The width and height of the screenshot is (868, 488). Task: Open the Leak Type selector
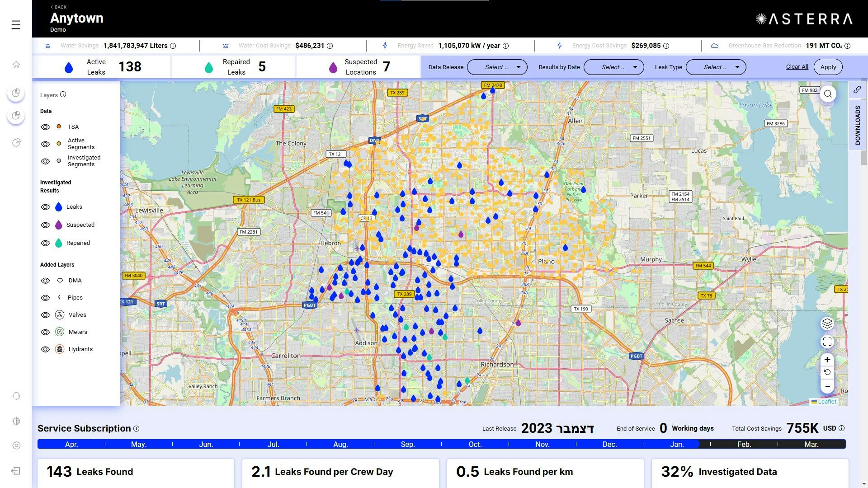(716, 67)
